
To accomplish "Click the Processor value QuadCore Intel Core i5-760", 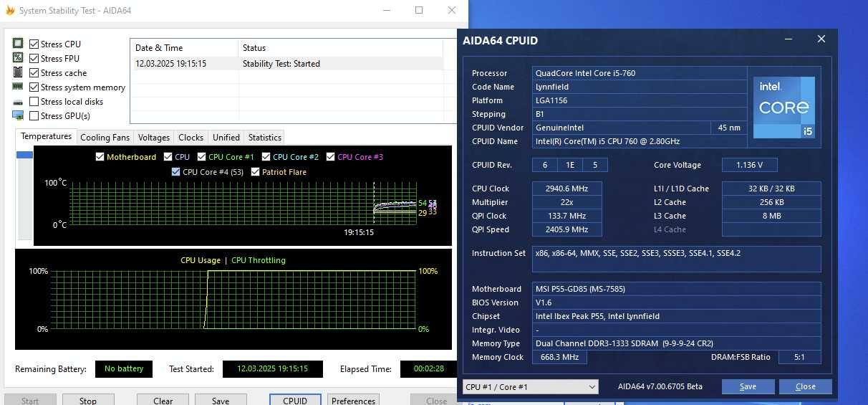I will pos(639,73).
